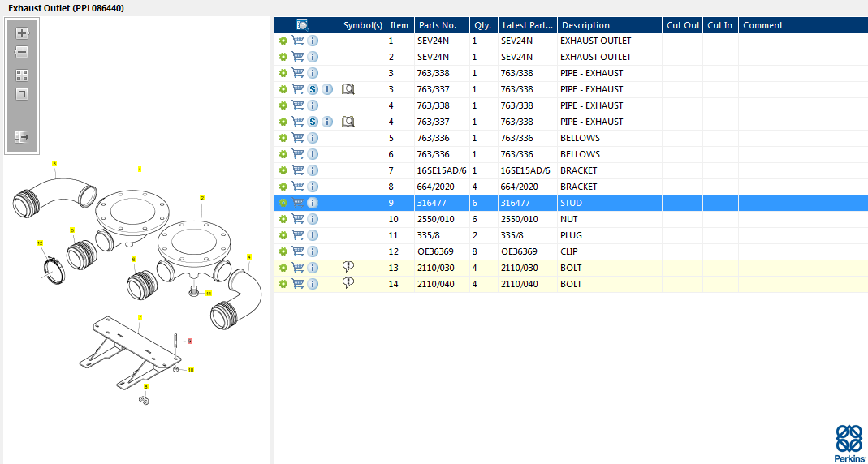
Task: Click callout 7 label on the bracket diagram
Action: 140,317
